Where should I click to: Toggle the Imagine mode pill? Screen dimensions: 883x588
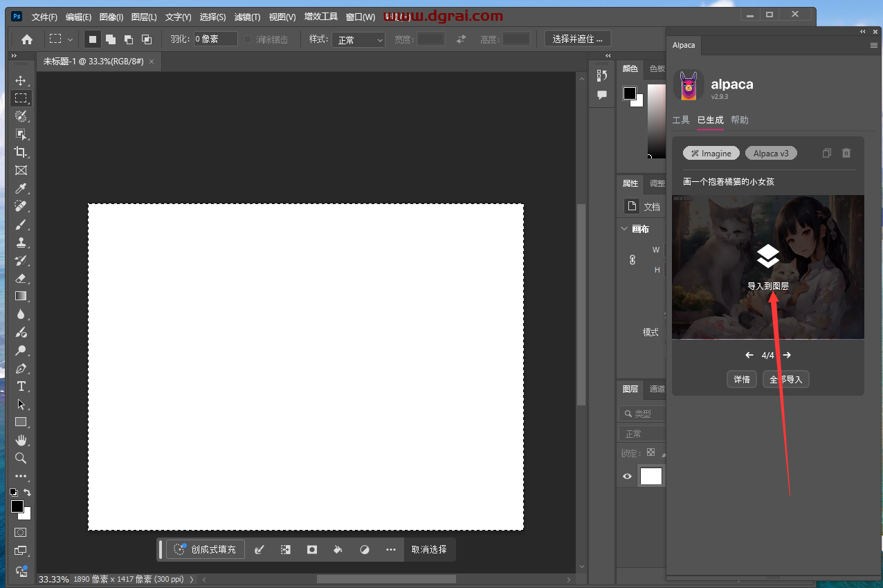click(711, 154)
